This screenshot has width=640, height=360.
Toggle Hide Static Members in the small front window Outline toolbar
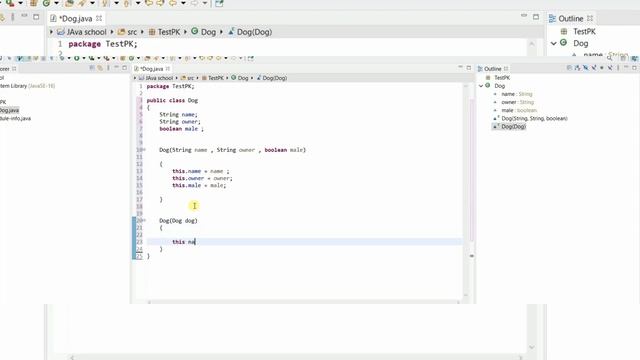point(593,68)
